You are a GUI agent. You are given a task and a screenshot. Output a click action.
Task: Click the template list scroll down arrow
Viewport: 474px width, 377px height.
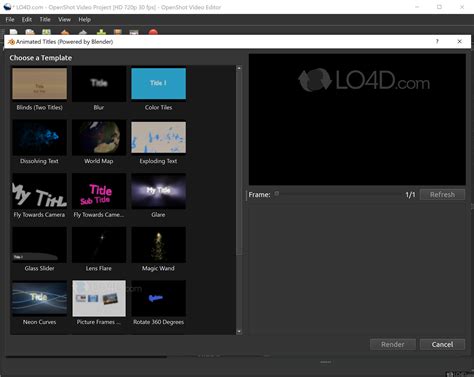tap(239, 332)
